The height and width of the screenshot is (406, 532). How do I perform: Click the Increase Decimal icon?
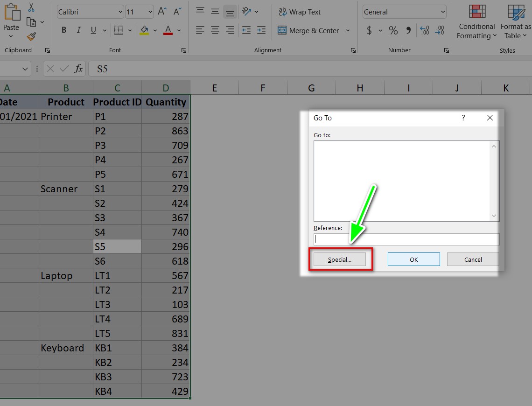[x=424, y=31]
